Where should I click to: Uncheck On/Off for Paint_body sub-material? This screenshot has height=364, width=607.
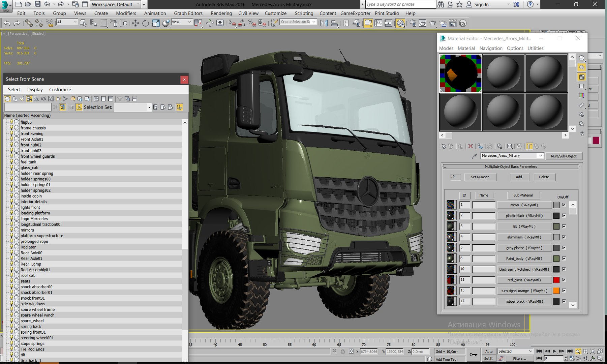[564, 259]
